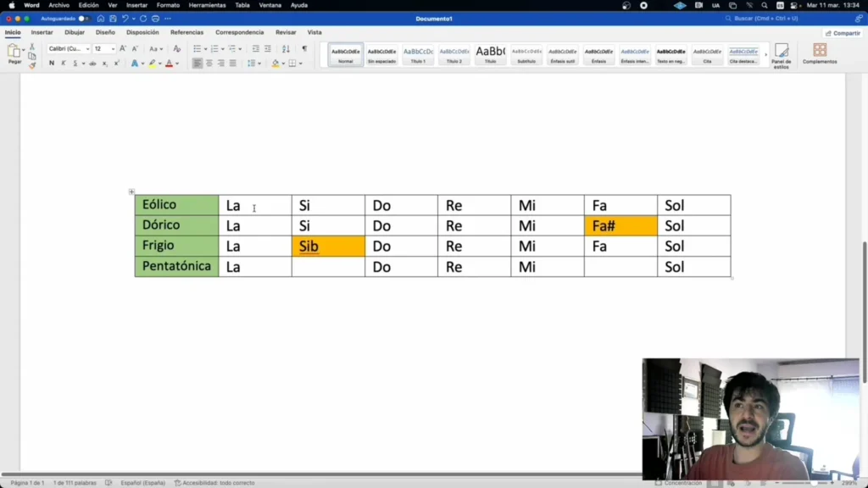Apply subscript formatting
Viewport: 868px width, 488px height.
pyautogui.click(x=104, y=64)
